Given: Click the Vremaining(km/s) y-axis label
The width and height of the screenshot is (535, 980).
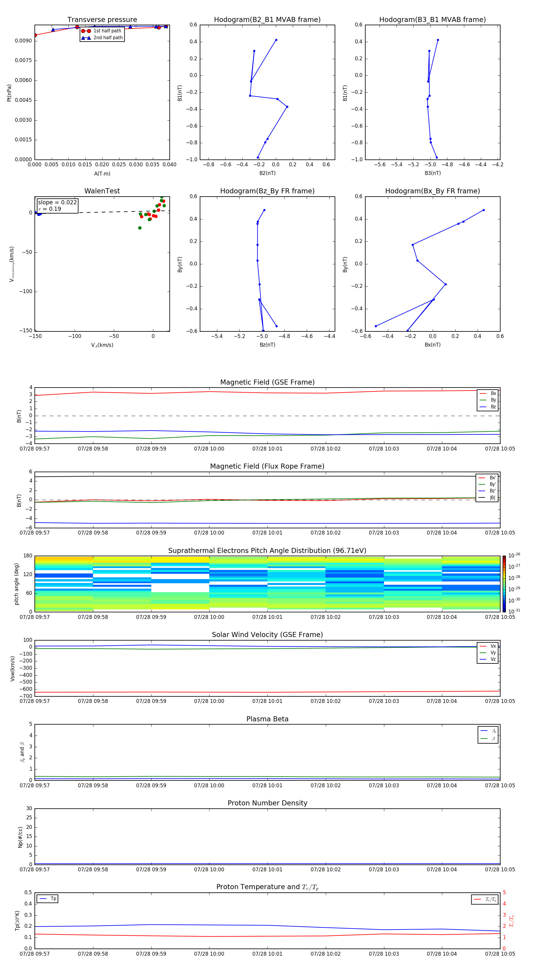Looking at the screenshot, I should tap(12, 264).
